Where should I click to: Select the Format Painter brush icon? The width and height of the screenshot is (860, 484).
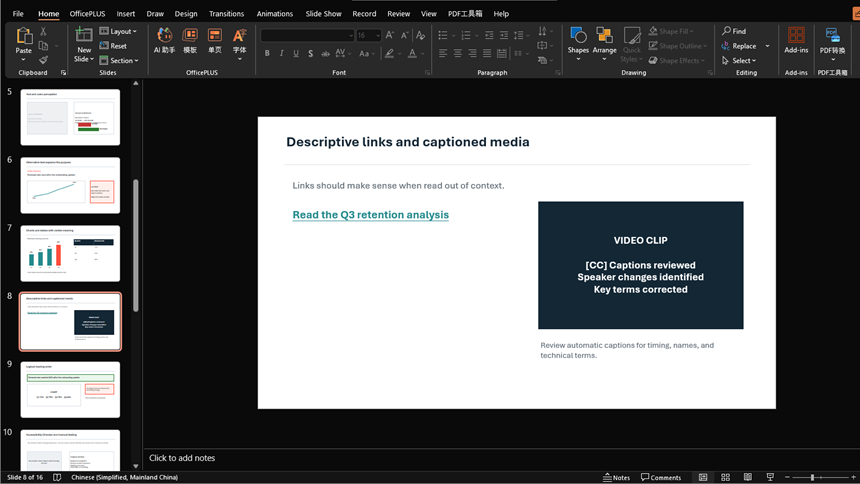43,59
